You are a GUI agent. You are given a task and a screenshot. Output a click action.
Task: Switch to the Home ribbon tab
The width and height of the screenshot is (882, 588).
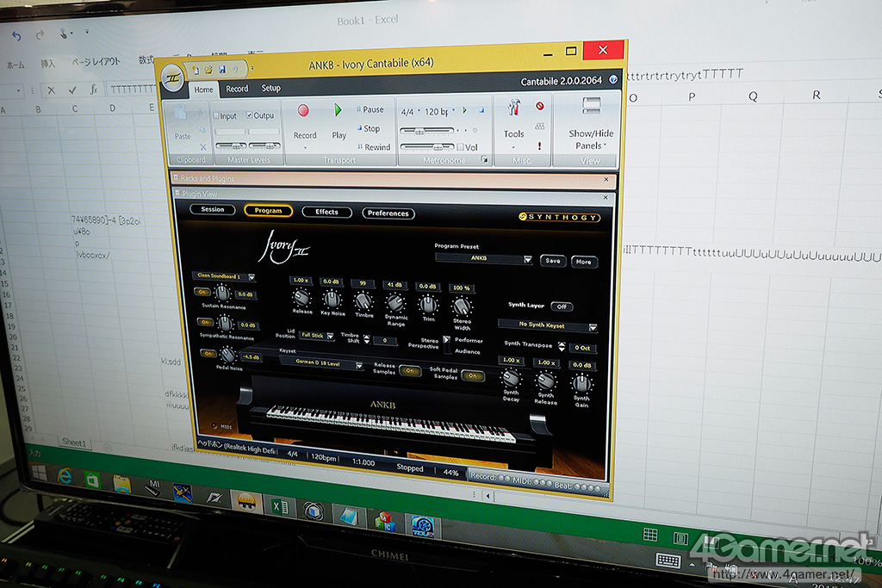[x=203, y=90]
